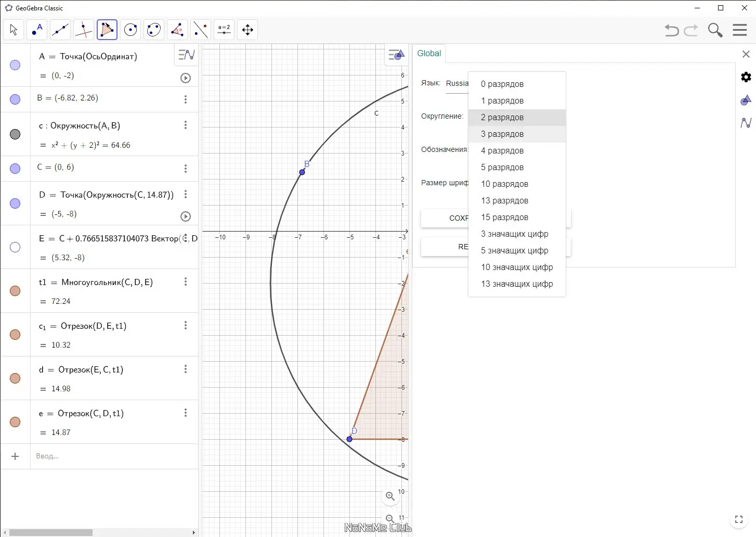
Task: Select the Point tool
Action: pos(37,30)
